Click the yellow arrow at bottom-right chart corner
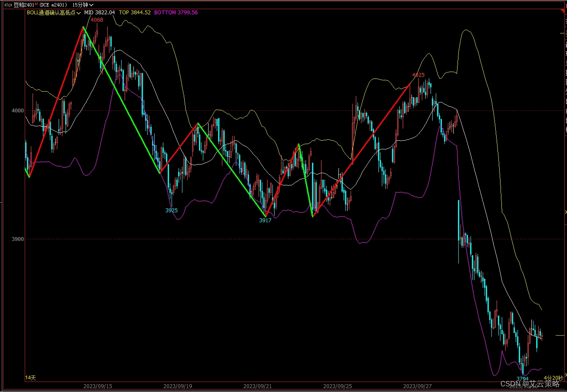The image size is (567, 392). (566, 374)
